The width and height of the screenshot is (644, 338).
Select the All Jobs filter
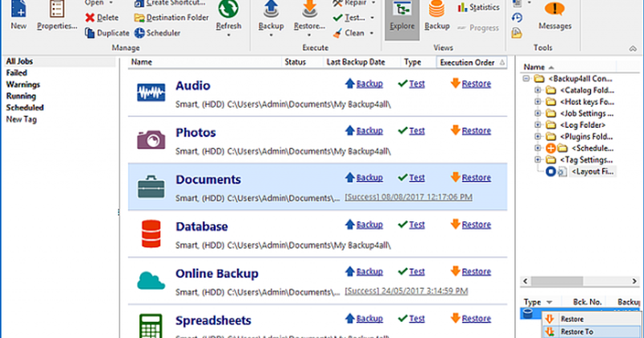pos(19,61)
